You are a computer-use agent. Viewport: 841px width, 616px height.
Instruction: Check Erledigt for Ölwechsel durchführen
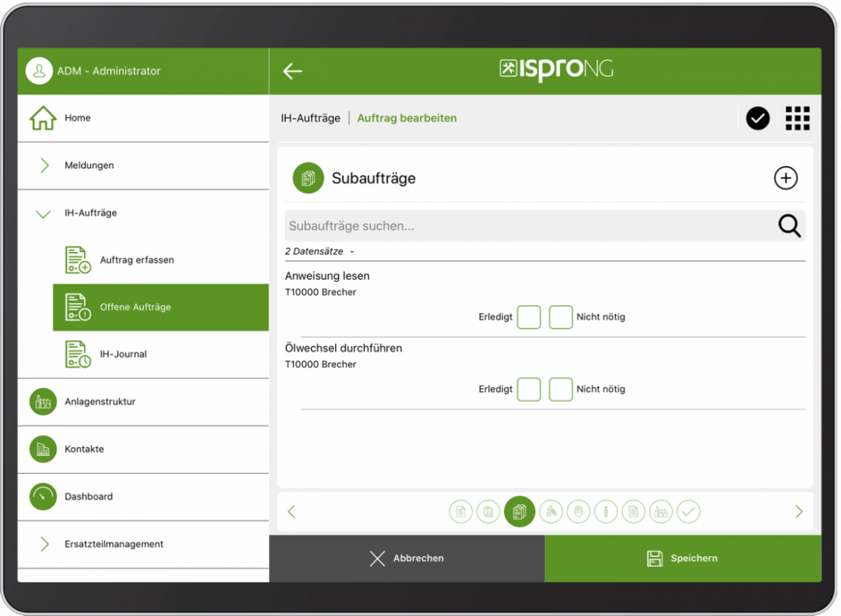coord(529,389)
